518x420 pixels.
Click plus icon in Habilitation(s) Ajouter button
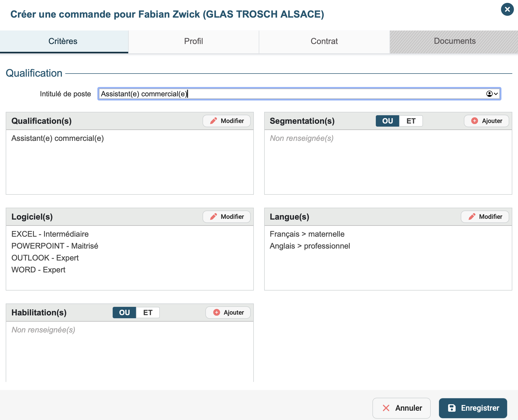(217, 313)
